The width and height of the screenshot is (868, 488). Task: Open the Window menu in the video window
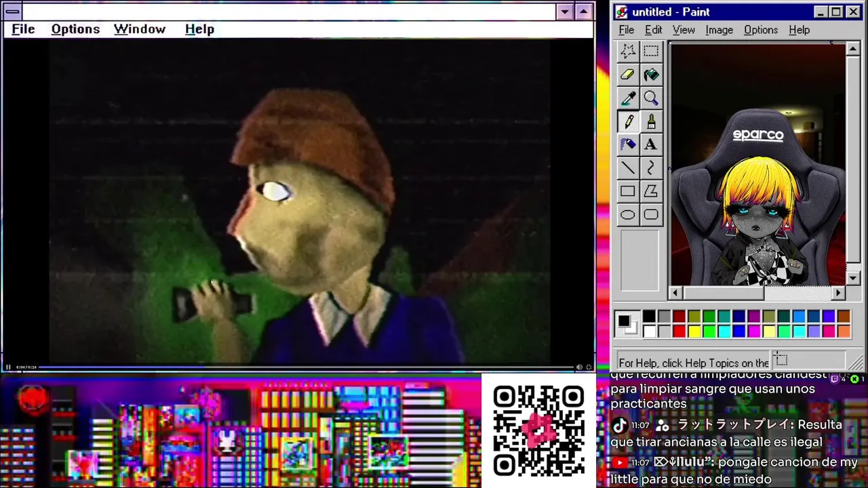(140, 29)
